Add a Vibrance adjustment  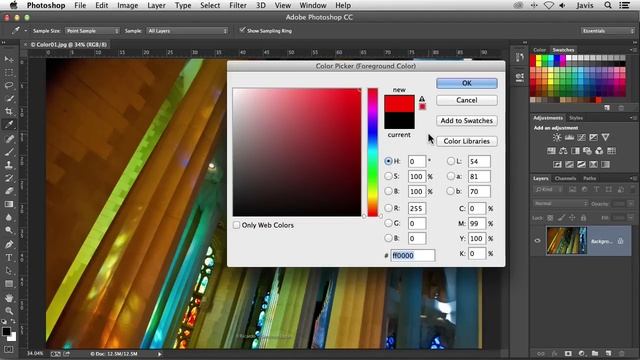click(x=605, y=138)
